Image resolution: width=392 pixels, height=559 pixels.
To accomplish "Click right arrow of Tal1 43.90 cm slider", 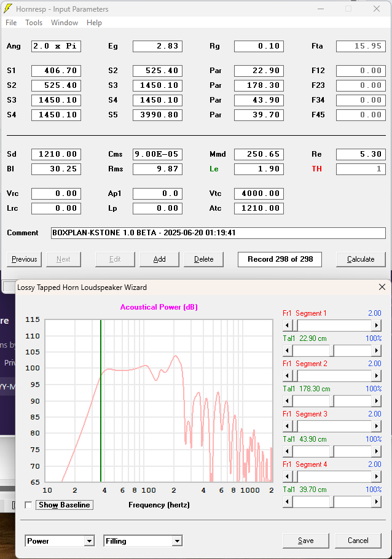I will 376,451.
